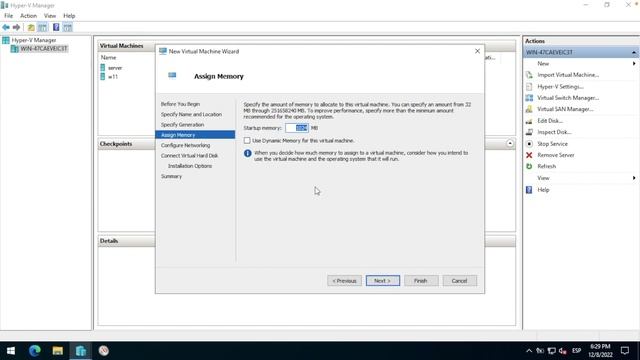The height and width of the screenshot is (360, 640).
Task: Close the New Virtual Machine Wizard
Action: tap(478, 51)
